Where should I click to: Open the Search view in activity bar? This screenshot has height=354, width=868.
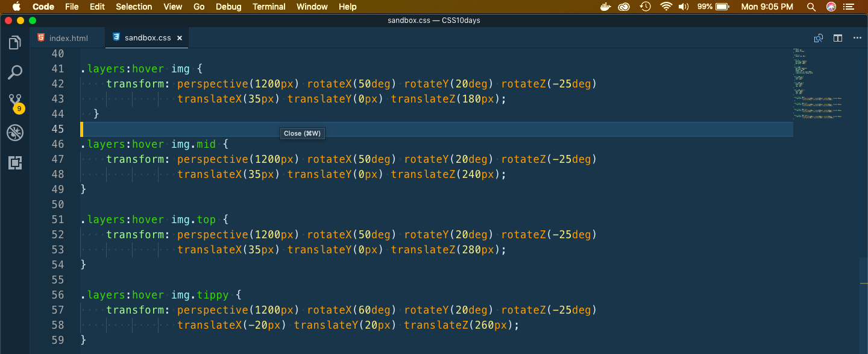tap(15, 73)
